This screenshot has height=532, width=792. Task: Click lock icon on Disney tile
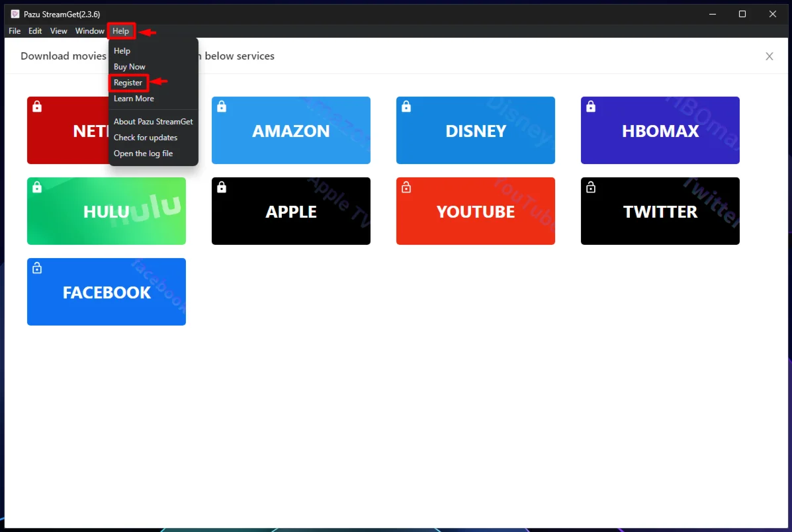click(406, 107)
